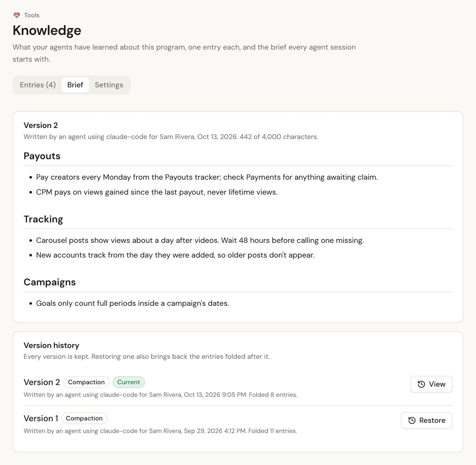Click the 'Version 1' row title in history
The width and height of the screenshot is (476, 465).
tap(41, 418)
